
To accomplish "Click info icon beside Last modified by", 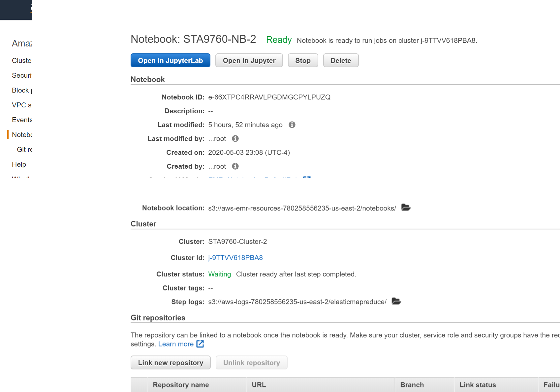I will 235,138.
